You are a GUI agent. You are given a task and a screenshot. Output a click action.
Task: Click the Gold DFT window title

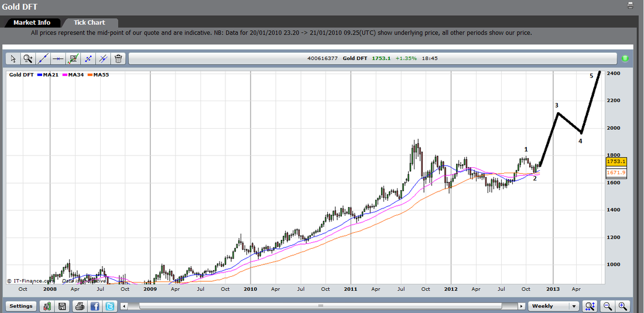[20, 6]
